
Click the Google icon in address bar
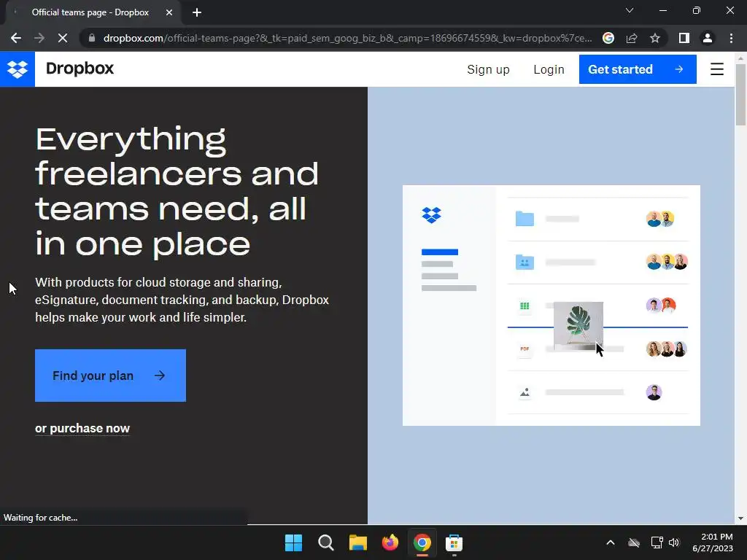(x=608, y=38)
